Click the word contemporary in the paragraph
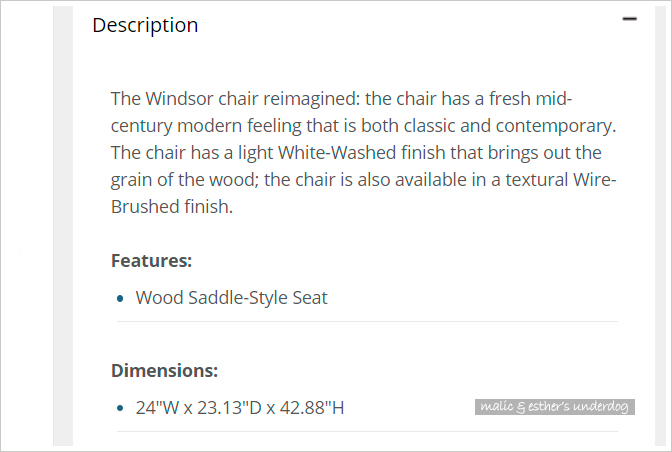The width and height of the screenshot is (672, 452). tap(556, 126)
